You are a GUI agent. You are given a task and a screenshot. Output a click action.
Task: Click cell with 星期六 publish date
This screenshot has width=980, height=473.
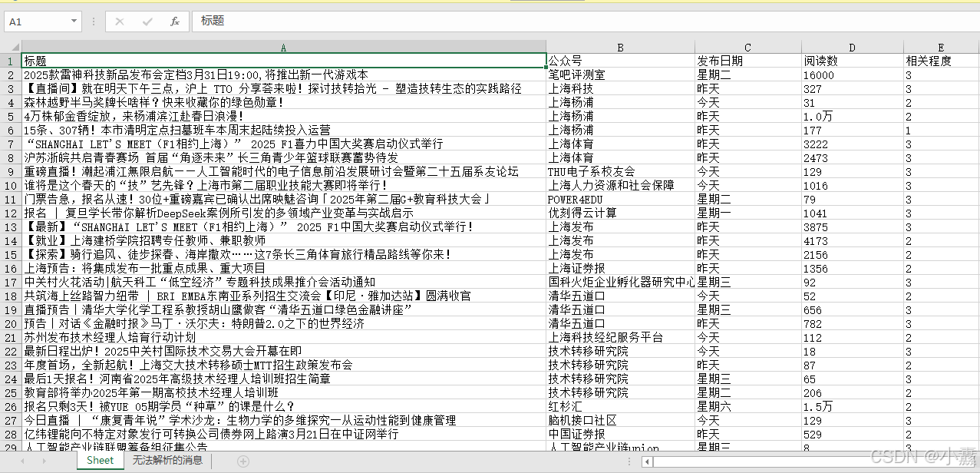(x=748, y=406)
